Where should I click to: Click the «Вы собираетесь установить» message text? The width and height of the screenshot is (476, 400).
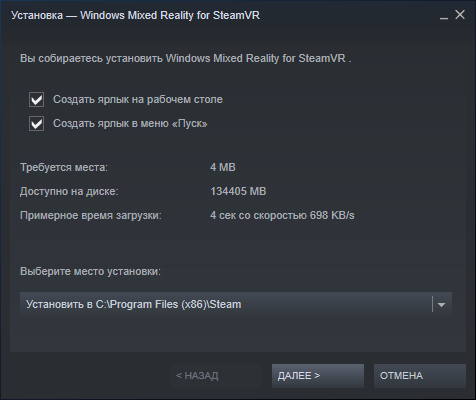(x=186, y=58)
